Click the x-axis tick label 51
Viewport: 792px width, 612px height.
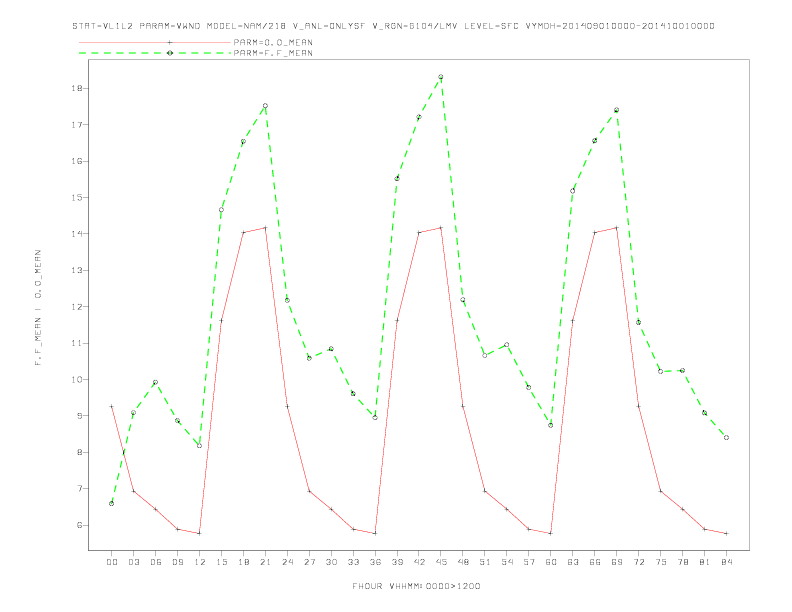tap(485, 562)
